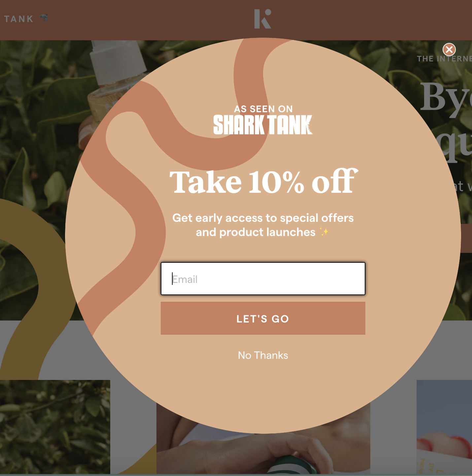
Task: Open the bottom-left foliage image tile
Action: (x=55, y=427)
